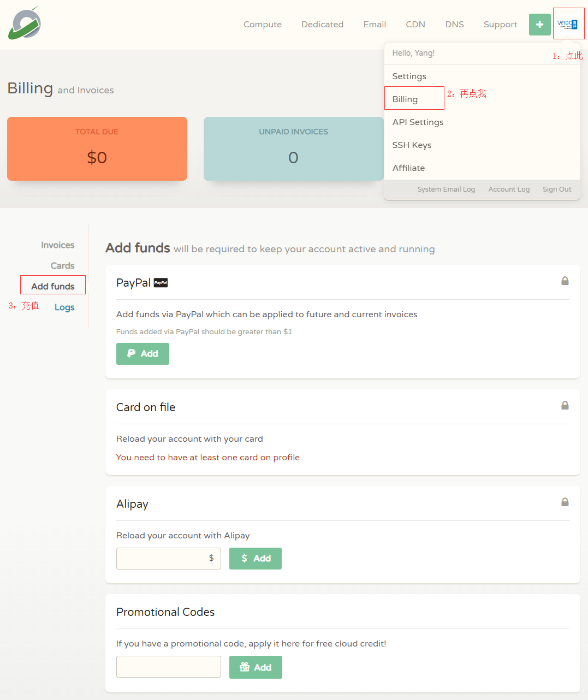Apply promo code with the gift Add button
Viewport: 588px width, 700px height.
coord(256,667)
